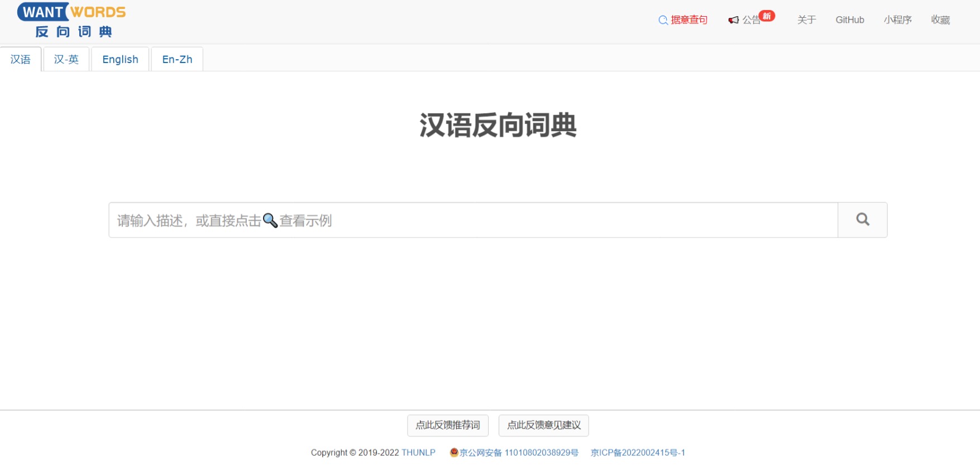Viewport: 980px width, 467px height.
Task: Switch to the 汉-英 tab
Action: pos(66,59)
